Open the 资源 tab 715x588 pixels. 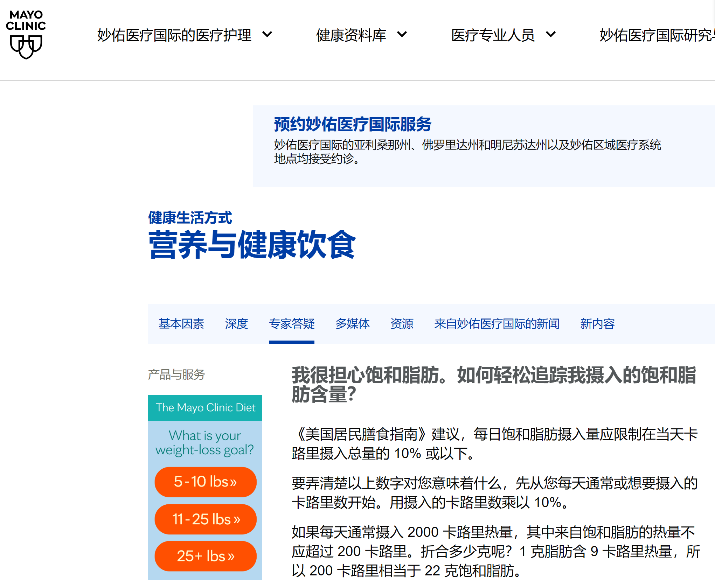coord(402,324)
